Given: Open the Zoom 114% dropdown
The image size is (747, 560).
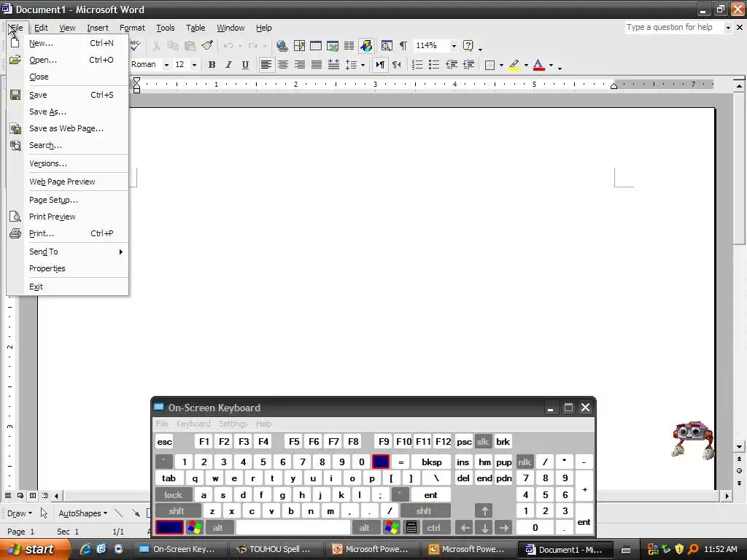Looking at the screenshot, I should tap(454, 46).
